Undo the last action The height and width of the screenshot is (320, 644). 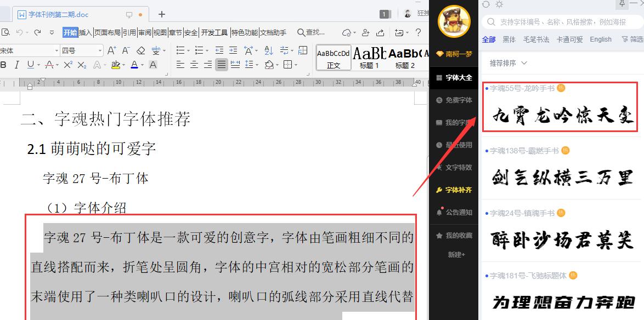[19, 32]
